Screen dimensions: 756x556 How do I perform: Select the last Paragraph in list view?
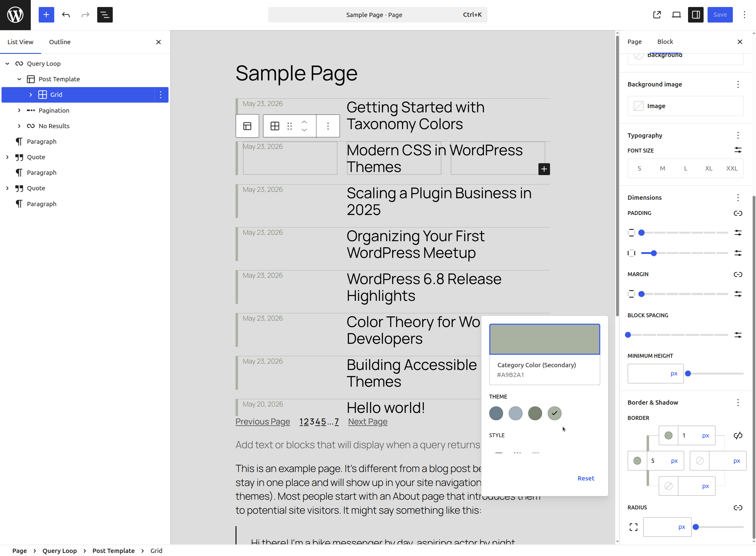click(x=41, y=204)
